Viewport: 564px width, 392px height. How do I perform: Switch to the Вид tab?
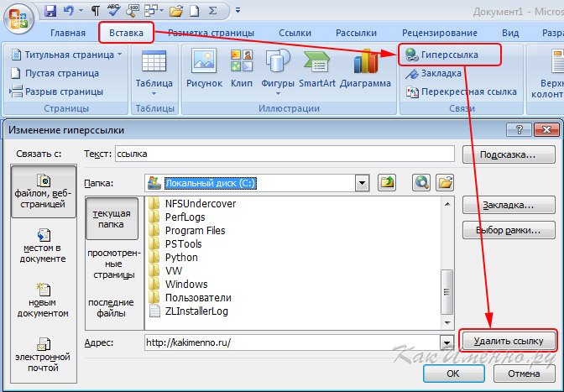point(510,33)
